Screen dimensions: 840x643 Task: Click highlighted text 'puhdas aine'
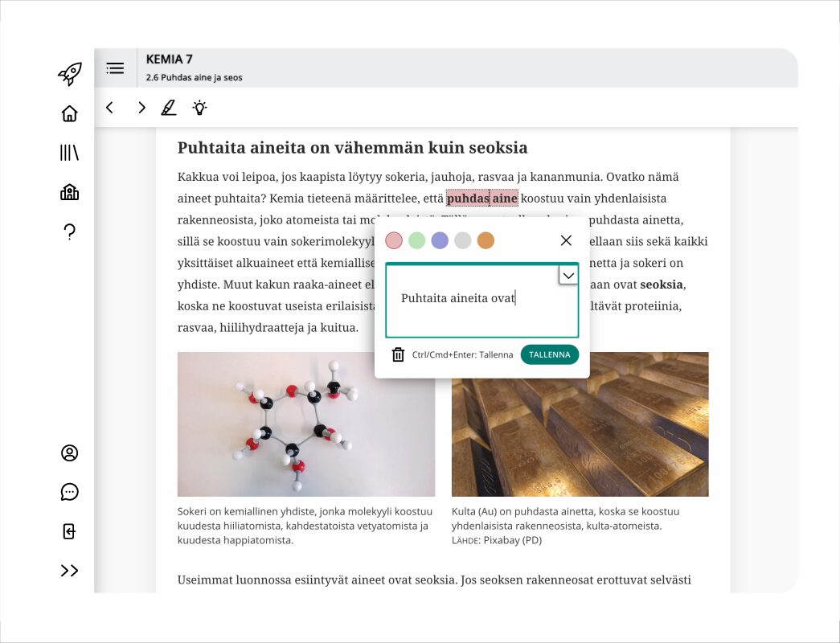pyautogui.click(x=482, y=199)
